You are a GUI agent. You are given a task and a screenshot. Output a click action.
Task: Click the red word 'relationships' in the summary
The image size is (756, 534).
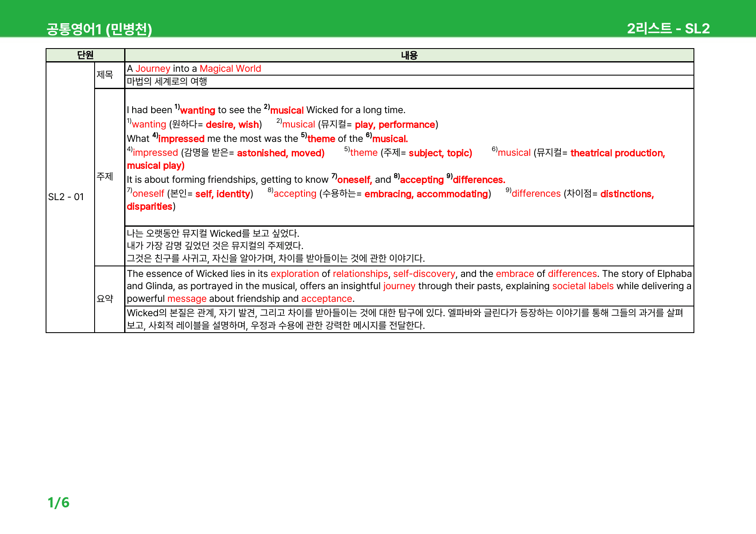click(x=360, y=274)
